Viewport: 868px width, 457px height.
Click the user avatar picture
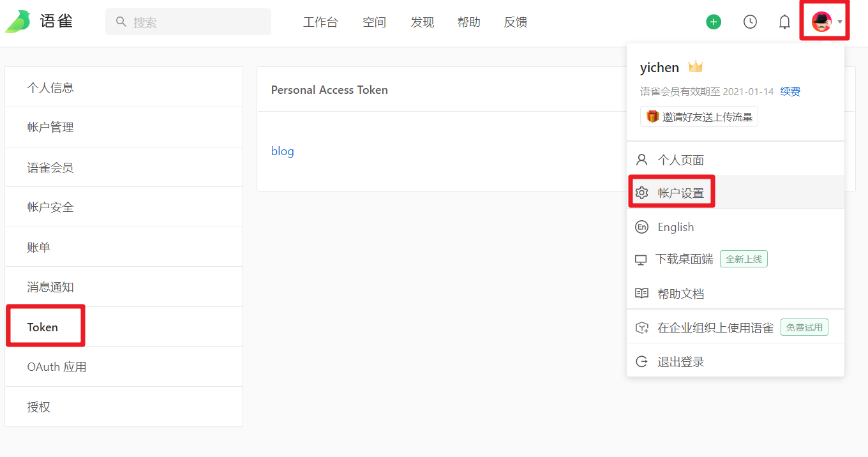click(821, 22)
